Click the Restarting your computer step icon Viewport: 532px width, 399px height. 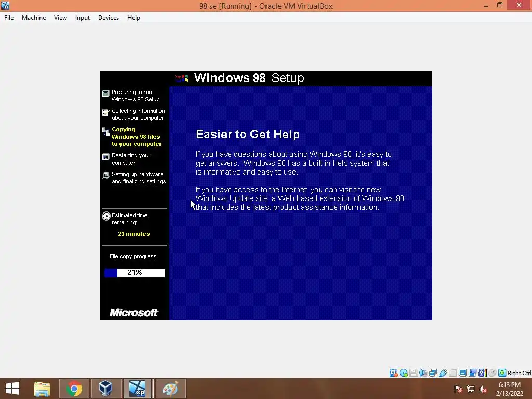(x=105, y=157)
